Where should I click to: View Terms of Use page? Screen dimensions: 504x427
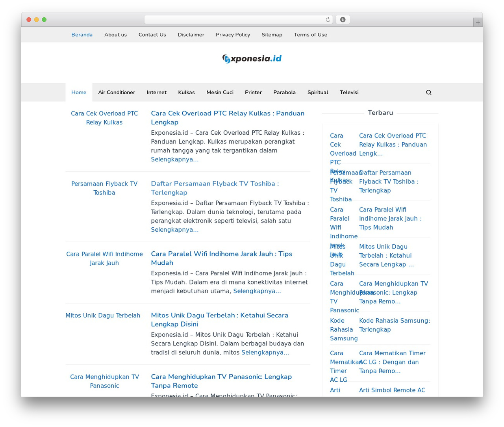(310, 35)
